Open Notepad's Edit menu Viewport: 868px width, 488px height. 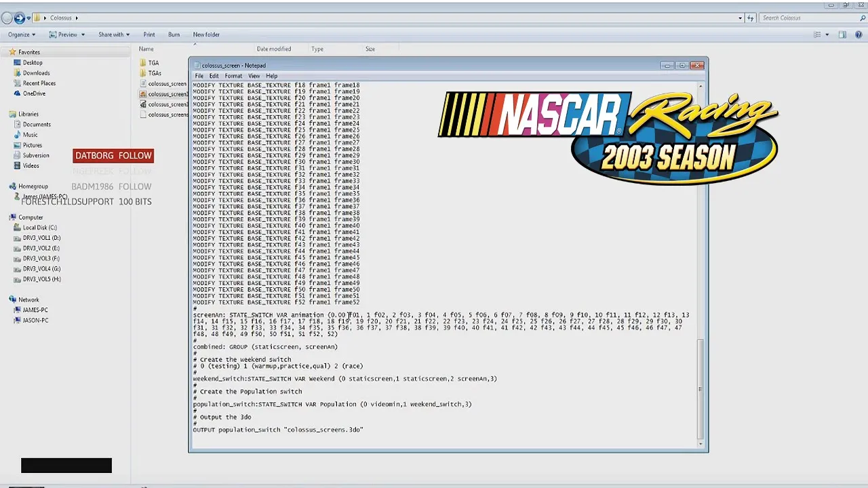[214, 76]
